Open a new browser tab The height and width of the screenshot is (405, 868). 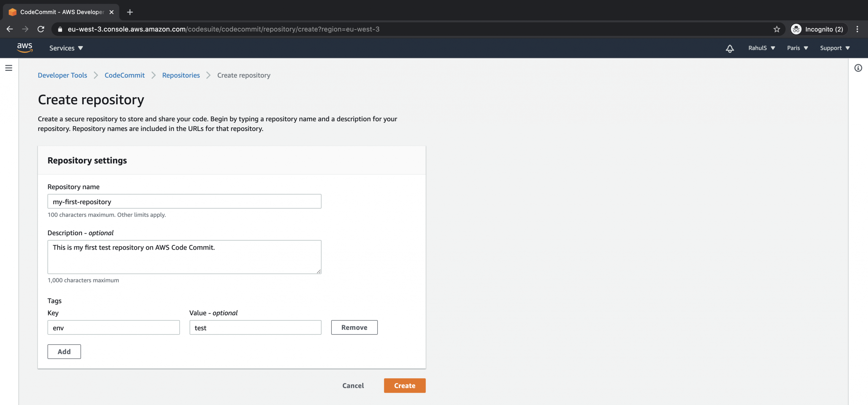pyautogui.click(x=130, y=12)
